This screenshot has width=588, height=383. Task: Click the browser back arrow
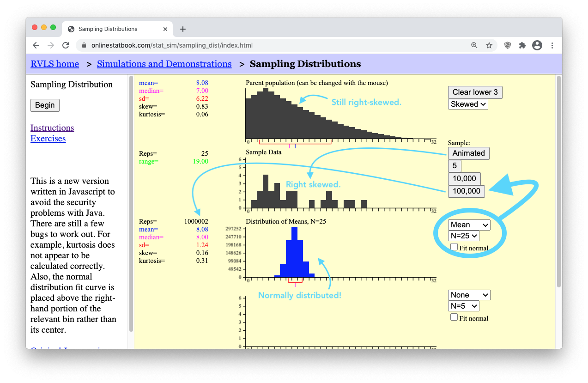point(36,45)
